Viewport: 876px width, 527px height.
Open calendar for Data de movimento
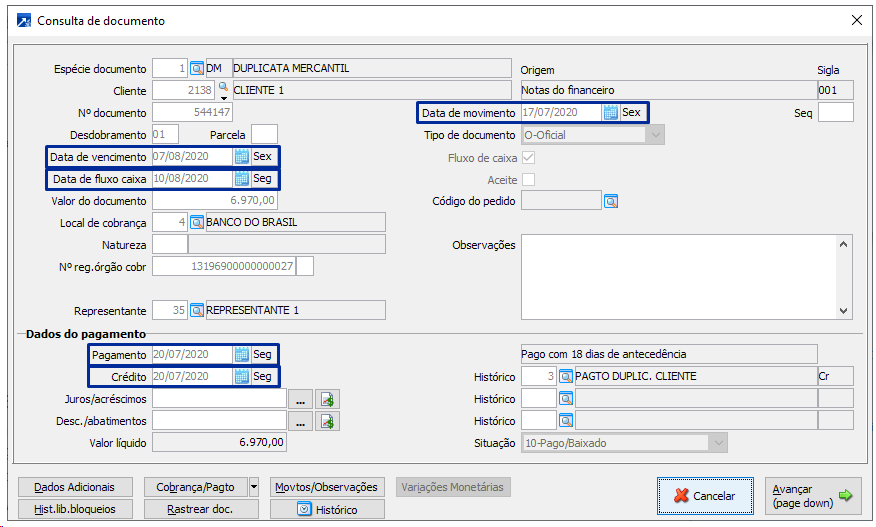(x=610, y=113)
